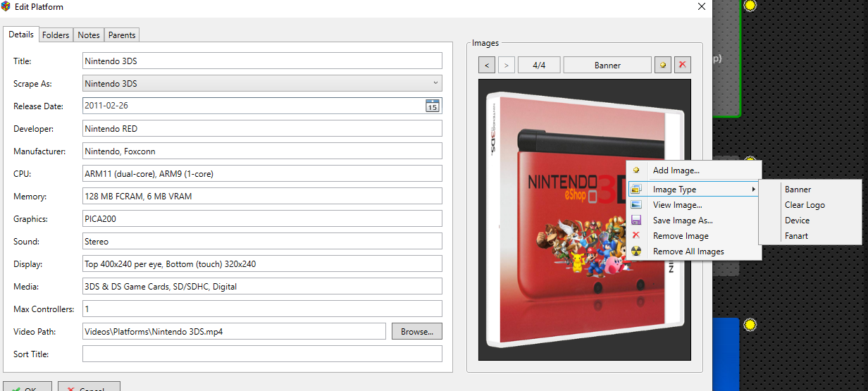Click the Banner image type button
The height and width of the screenshot is (391, 868).
(x=607, y=65)
